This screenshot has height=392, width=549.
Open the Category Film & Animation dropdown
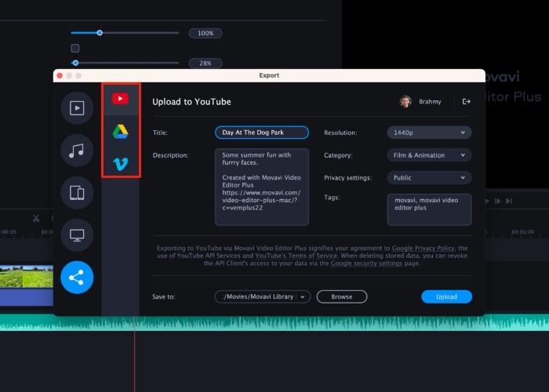coord(429,155)
